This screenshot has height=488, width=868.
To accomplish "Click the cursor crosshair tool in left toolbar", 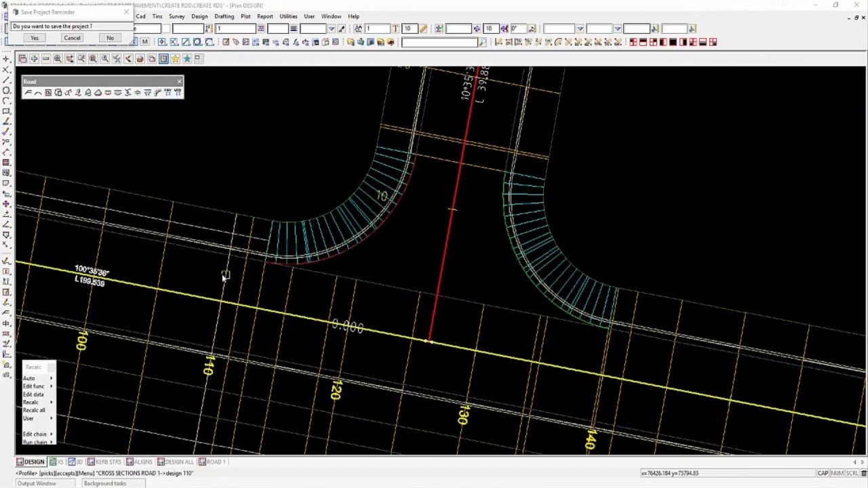I will [6, 59].
